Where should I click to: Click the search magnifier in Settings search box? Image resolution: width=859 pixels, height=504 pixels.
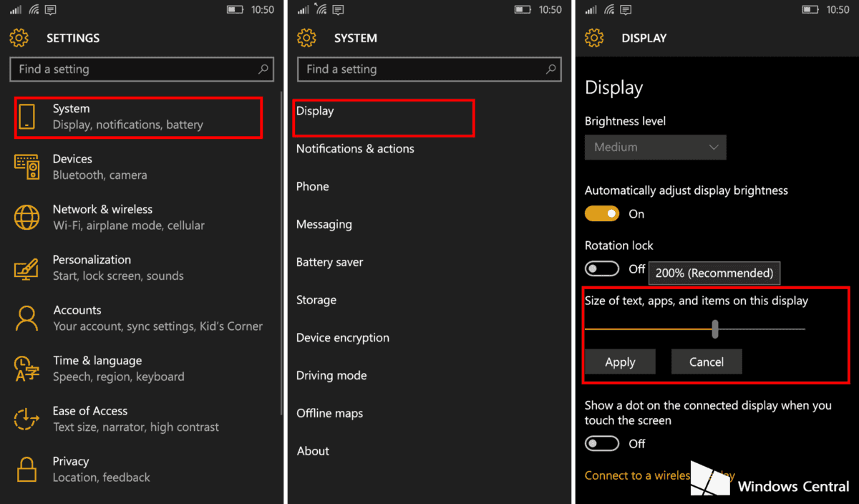263,69
